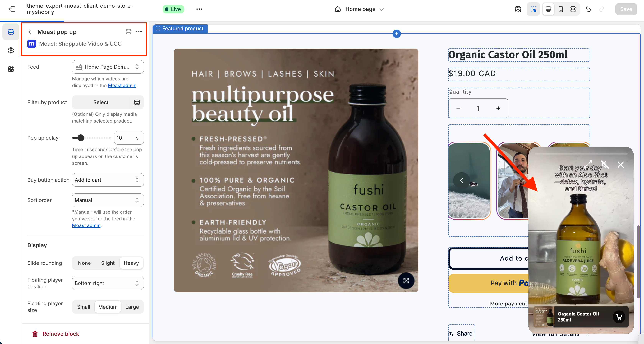The image size is (644, 344).
Task: Click the $19.00 CAD price
Action: pyautogui.click(x=472, y=73)
